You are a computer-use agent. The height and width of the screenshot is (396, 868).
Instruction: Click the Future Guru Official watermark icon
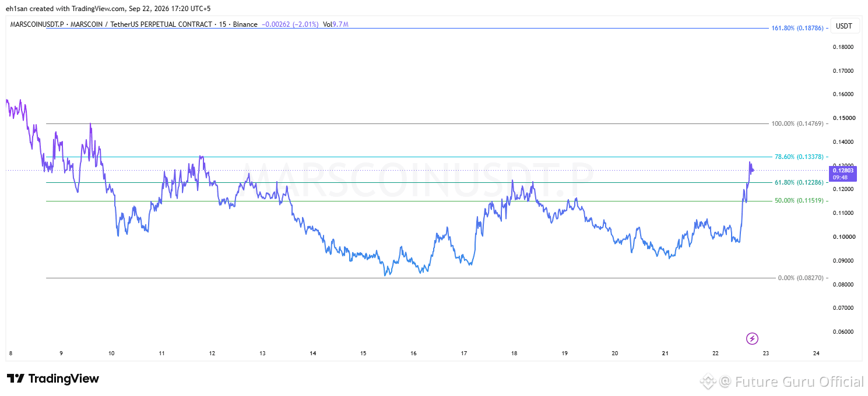[x=708, y=382]
